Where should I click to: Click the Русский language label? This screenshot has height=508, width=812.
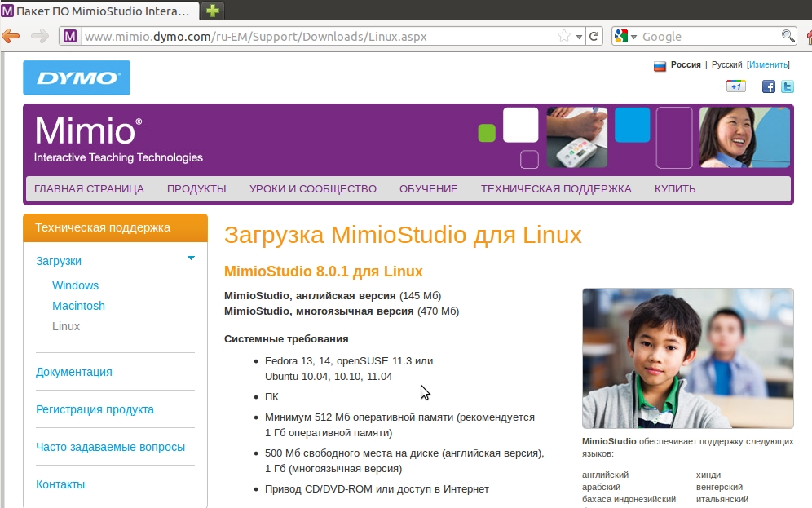pos(726,64)
